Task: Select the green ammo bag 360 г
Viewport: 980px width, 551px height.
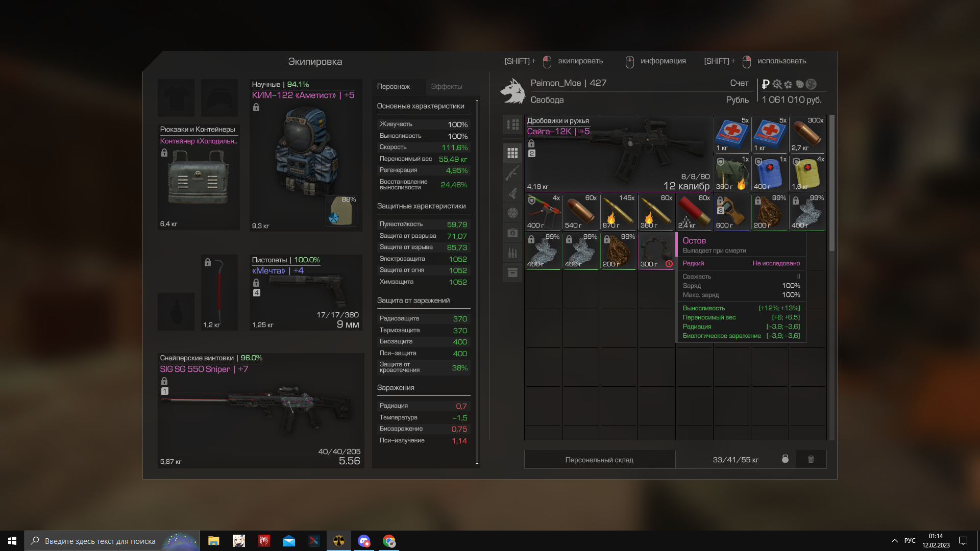Action: tap(732, 173)
